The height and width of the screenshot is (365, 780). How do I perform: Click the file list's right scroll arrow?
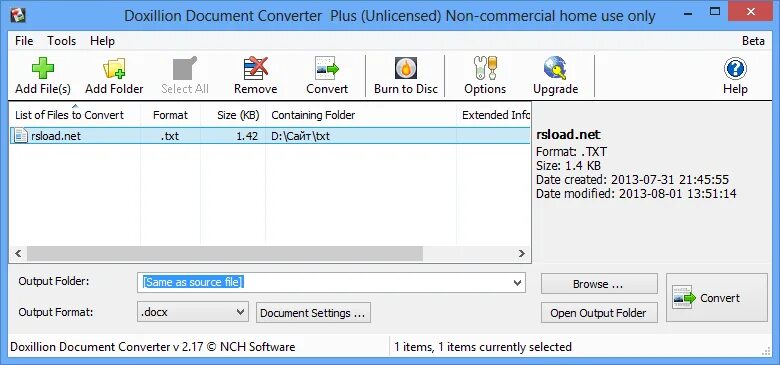[521, 254]
